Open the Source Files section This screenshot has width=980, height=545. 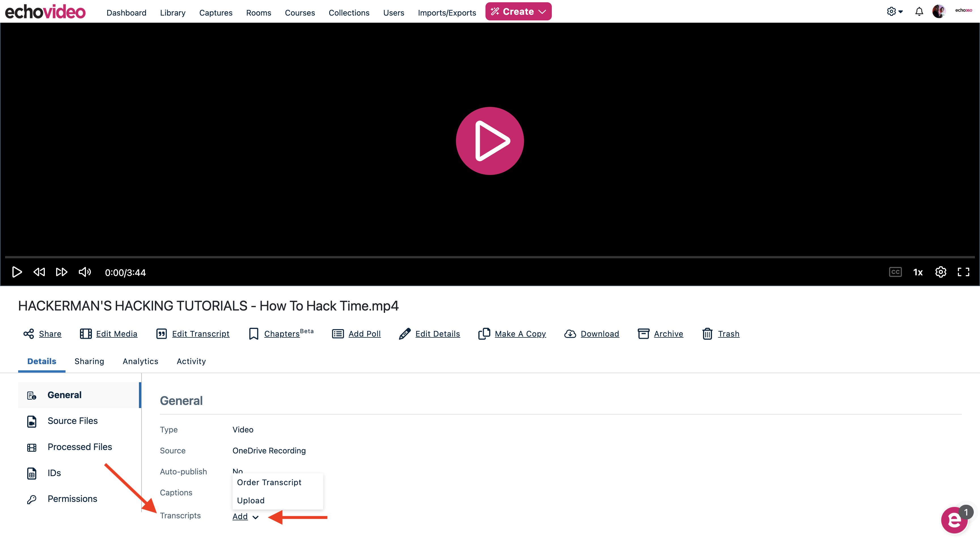[72, 421]
